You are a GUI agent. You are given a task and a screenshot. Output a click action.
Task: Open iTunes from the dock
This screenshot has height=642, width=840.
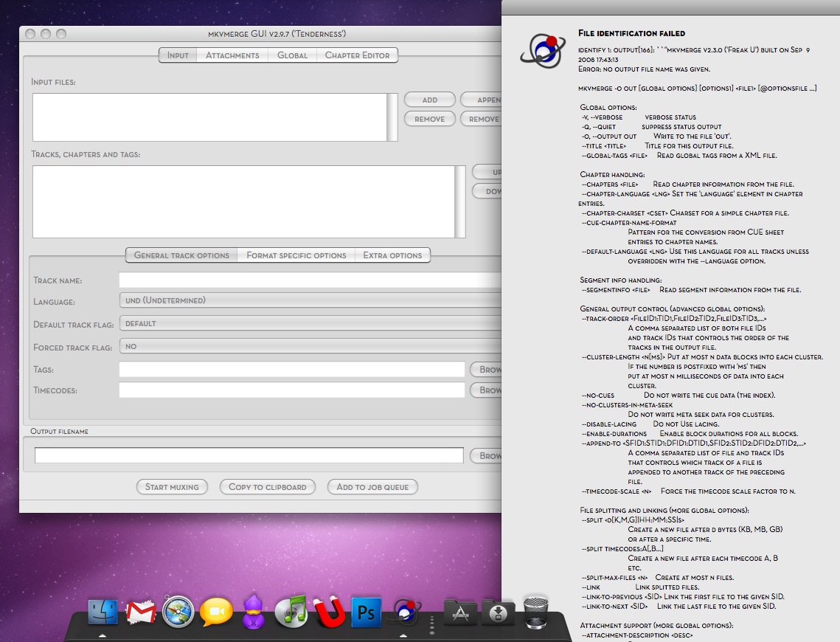click(291, 612)
